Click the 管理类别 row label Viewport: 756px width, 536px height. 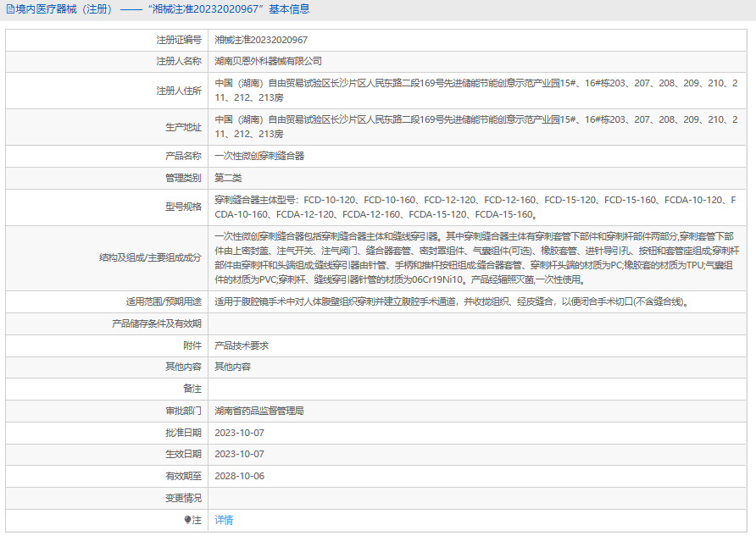[183, 178]
